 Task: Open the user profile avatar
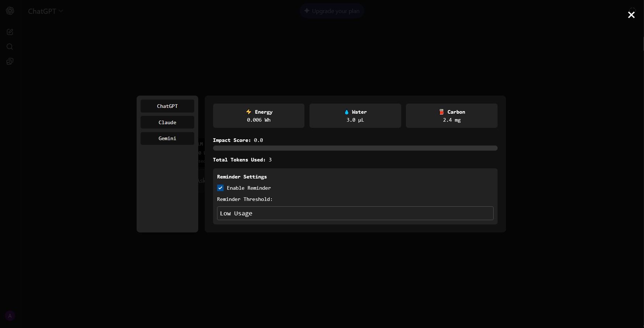click(10, 316)
